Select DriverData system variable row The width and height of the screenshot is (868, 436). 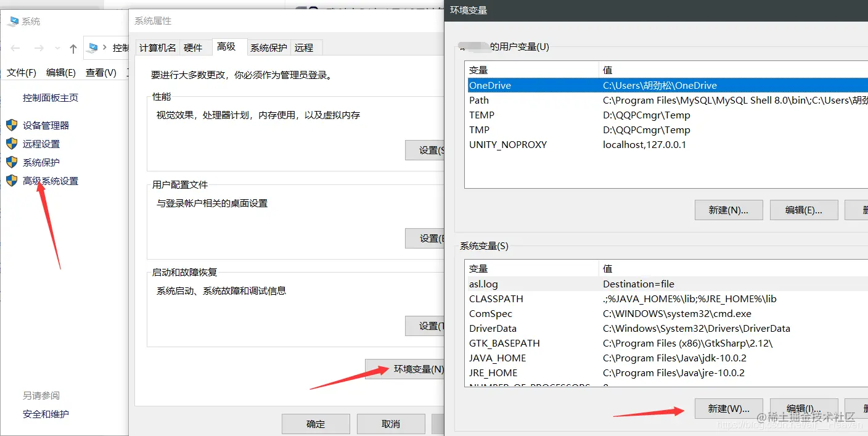[667, 328]
